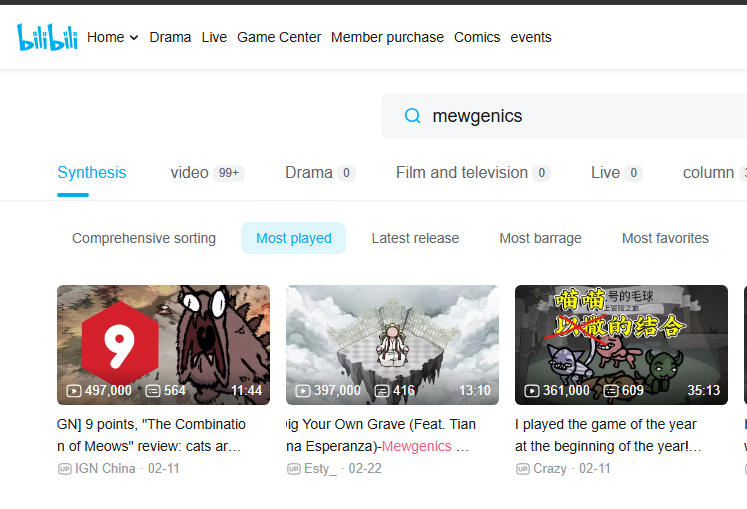Image resolution: width=747 pixels, height=509 pixels.
Task: Click the 99+ video count badge
Action: coord(229,173)
